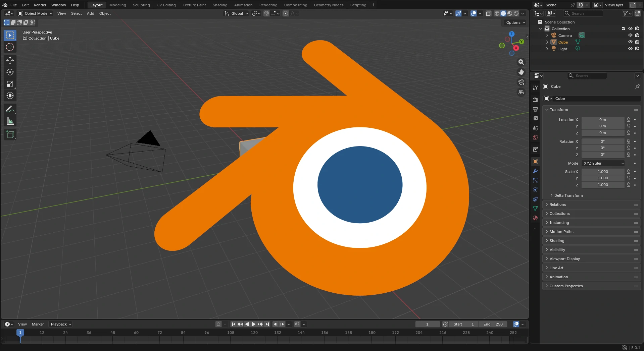Select the Scale tool

point(10,84)
